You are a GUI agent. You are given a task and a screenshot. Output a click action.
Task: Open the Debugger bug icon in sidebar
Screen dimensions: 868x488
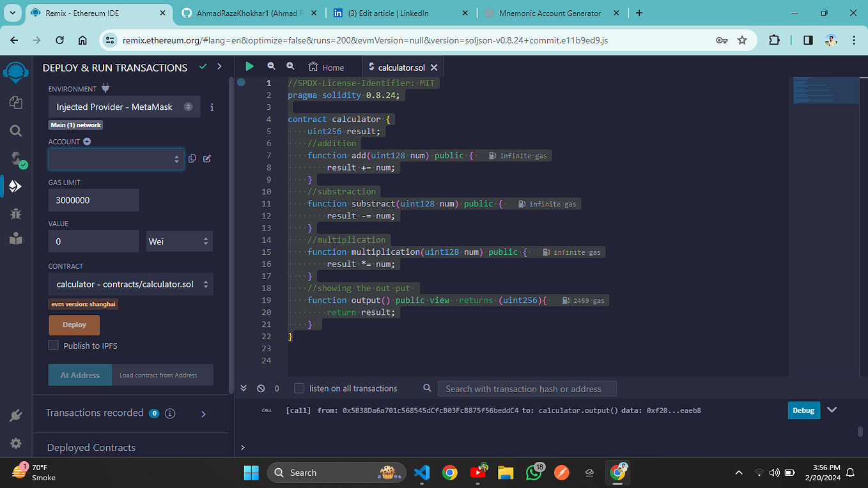[x=16, y=214]
